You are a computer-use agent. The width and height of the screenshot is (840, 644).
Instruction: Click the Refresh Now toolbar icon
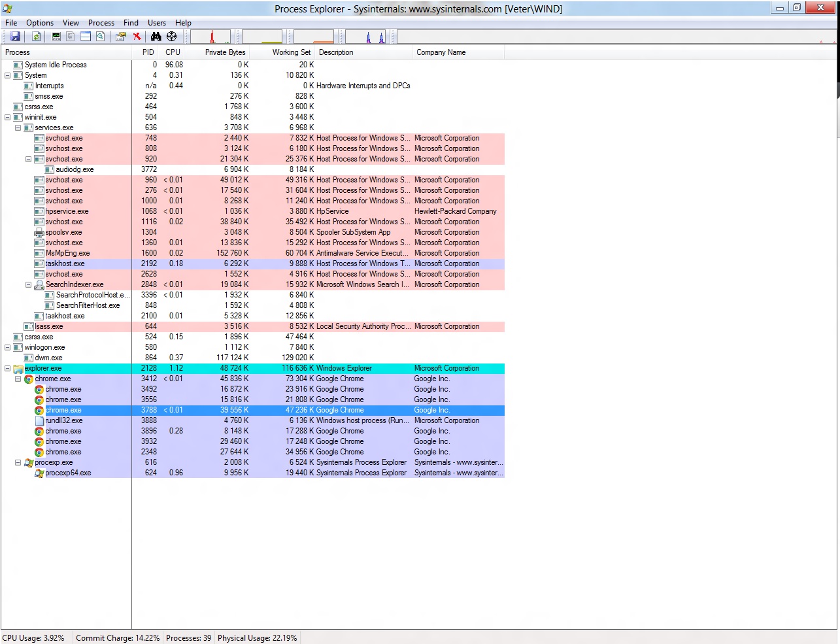click(37, 37)
